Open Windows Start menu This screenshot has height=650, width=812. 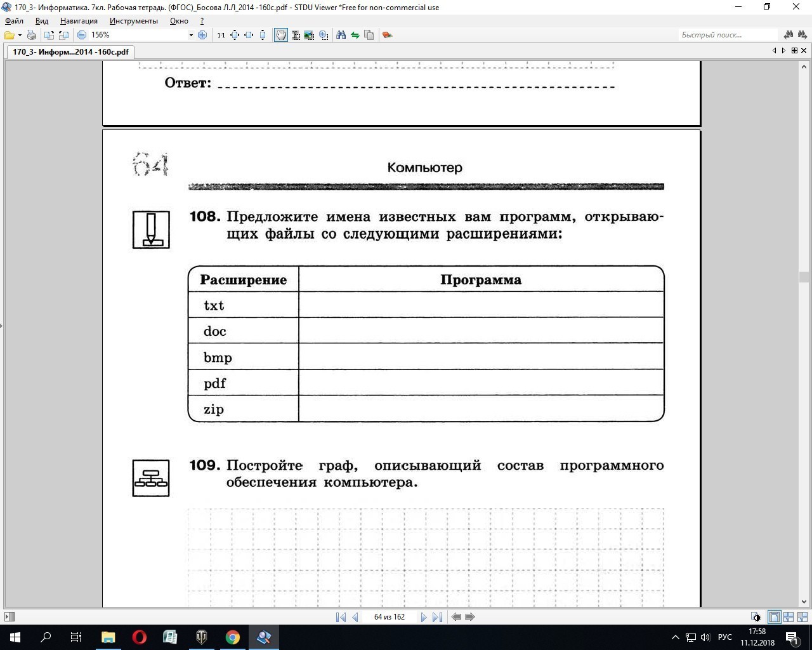pos(15,637)
